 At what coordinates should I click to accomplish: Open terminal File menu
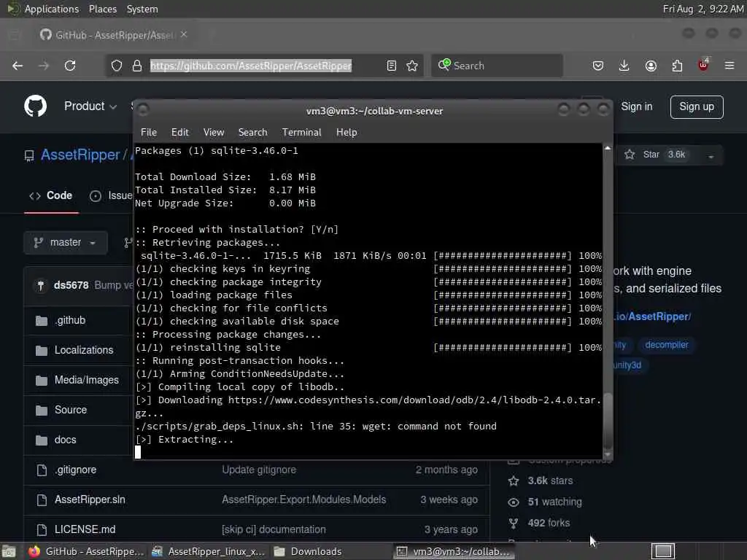[x=149, y=133]
